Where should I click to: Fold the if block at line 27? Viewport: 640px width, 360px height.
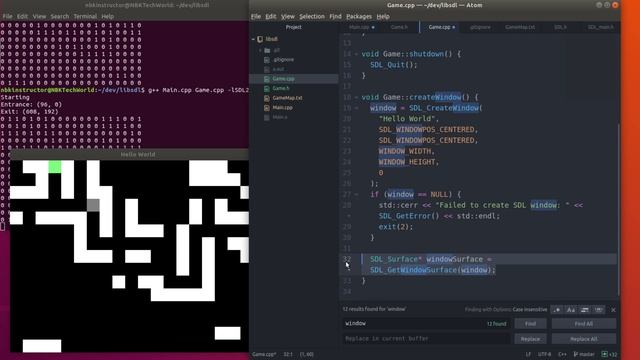pyautogui.click(x=356, y=194)
